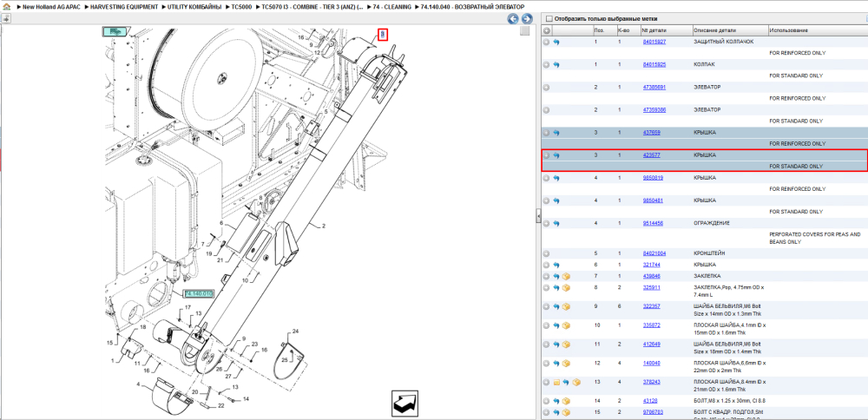Click the plus icon in the table header
The image size is (868, 420).
(x=546, y=30)
